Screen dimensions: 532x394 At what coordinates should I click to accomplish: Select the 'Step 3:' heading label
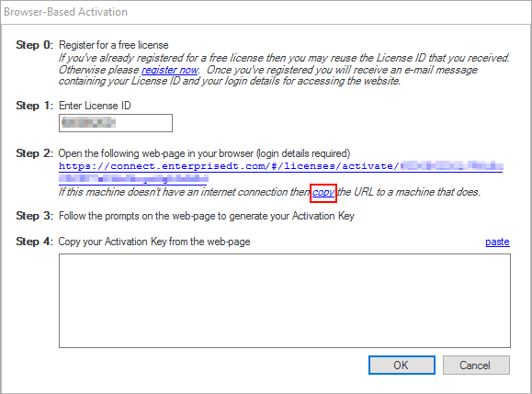coord(35,216)
